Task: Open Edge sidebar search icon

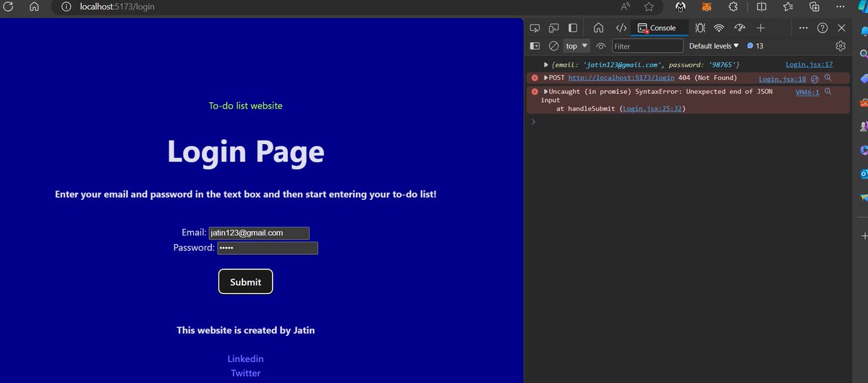Action: 864,54
